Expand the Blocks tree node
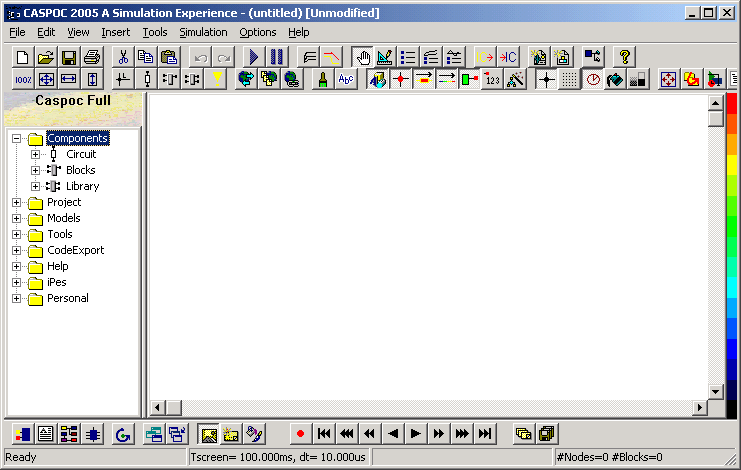This screenshot has width=741, height=470. coord(35,171)
